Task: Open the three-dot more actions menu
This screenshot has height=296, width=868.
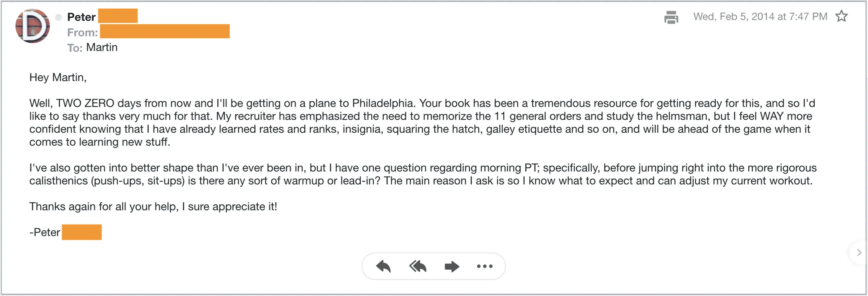Action: [485, 266]
